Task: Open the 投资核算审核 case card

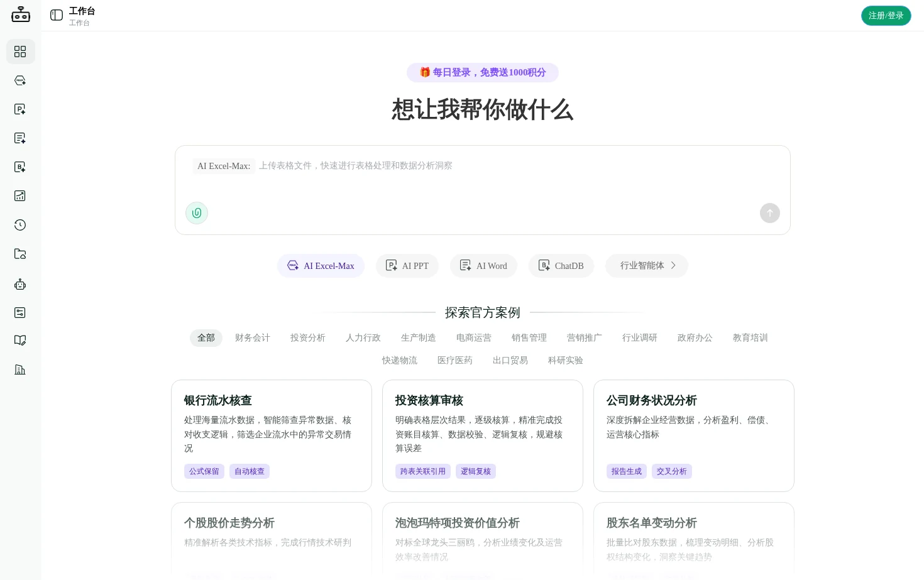Action: pos(483,435)
